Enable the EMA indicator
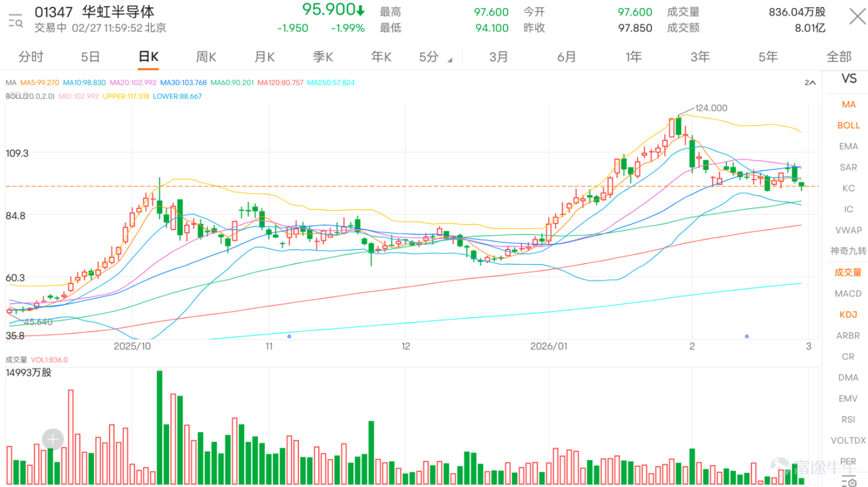The height and width of the screenshot is (487, 868). [x=849, y=147]
